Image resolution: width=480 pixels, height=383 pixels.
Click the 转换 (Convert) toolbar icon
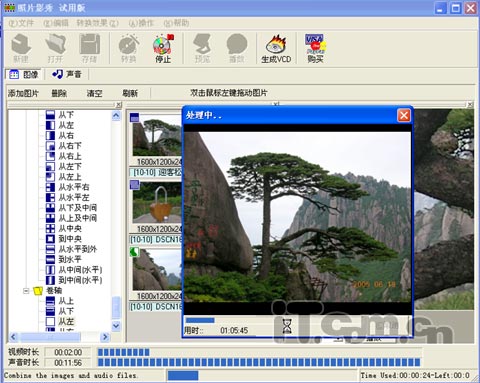[x=128, y=48]
